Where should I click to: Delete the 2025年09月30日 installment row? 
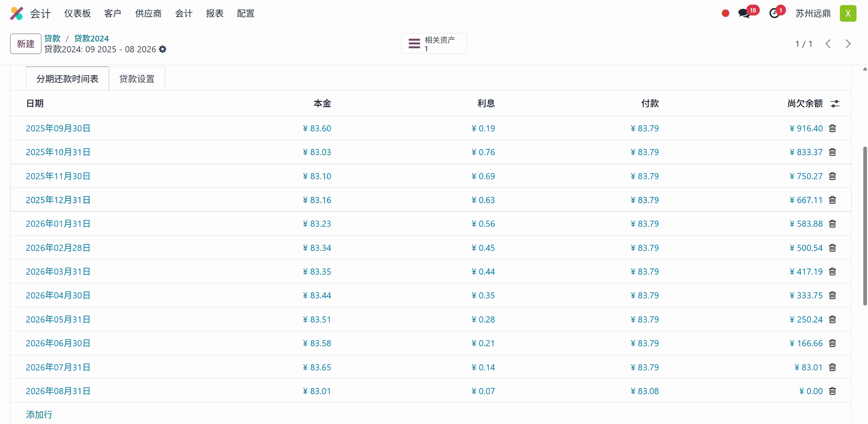click(x=832, y=129)
